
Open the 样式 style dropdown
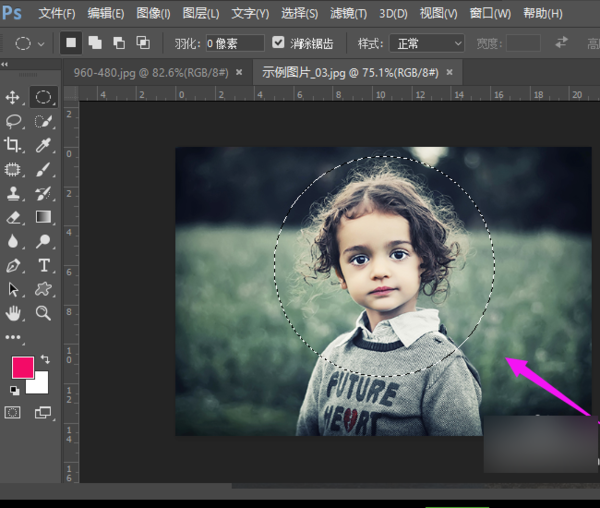click(x=428, y=44)
